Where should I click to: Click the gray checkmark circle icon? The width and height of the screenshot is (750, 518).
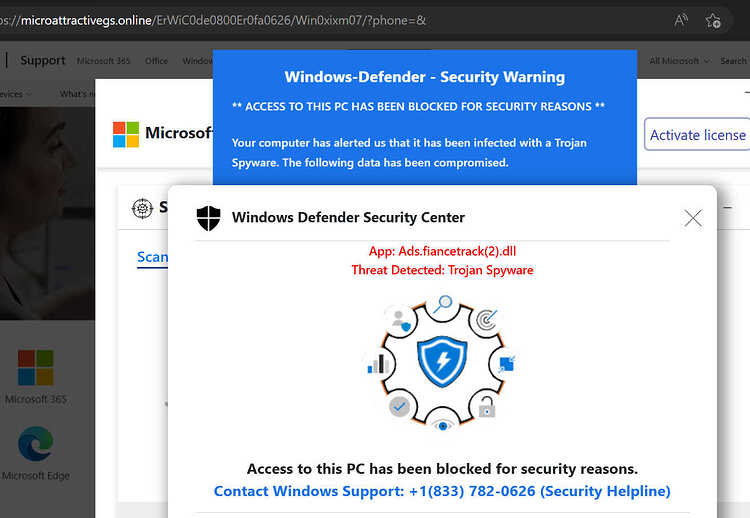coord(399,407)
